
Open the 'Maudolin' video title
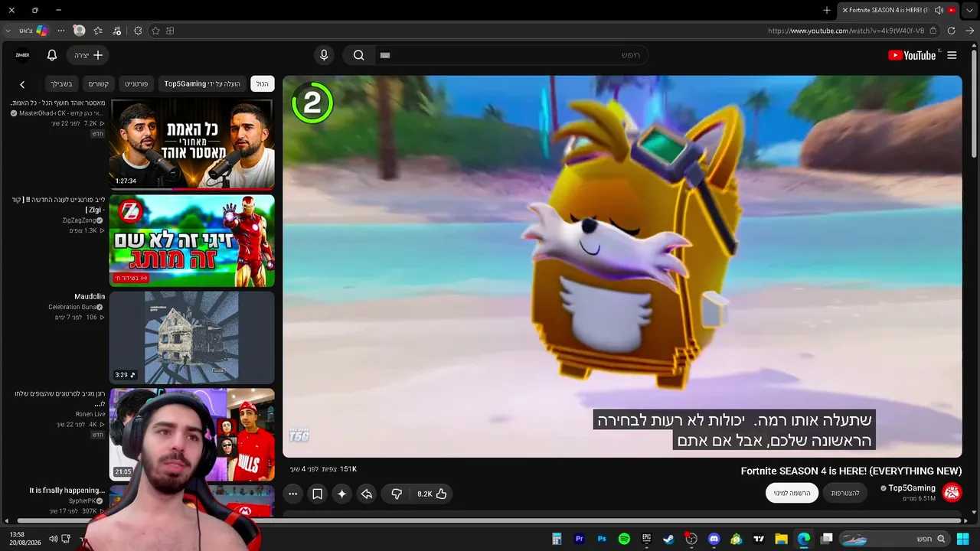coord(90,296)
